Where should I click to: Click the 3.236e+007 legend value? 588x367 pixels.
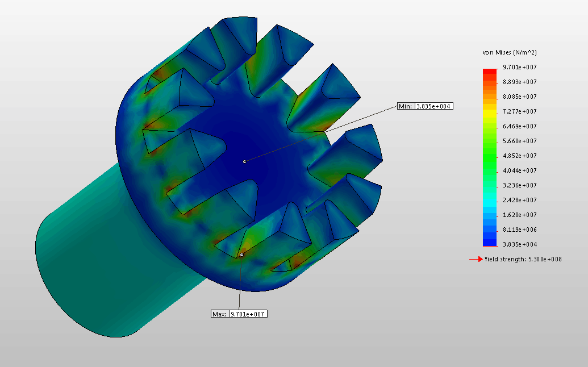click(x=520, y=185)
